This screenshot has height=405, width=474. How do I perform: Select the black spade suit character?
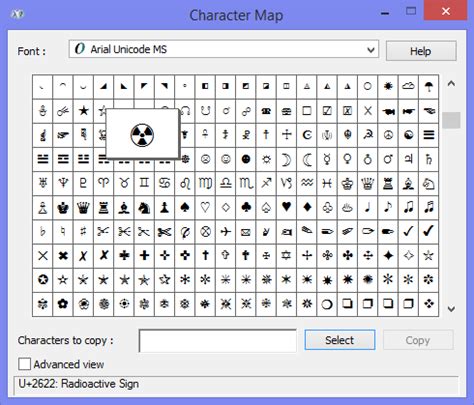pyautogui.click(x=185, y=208)
